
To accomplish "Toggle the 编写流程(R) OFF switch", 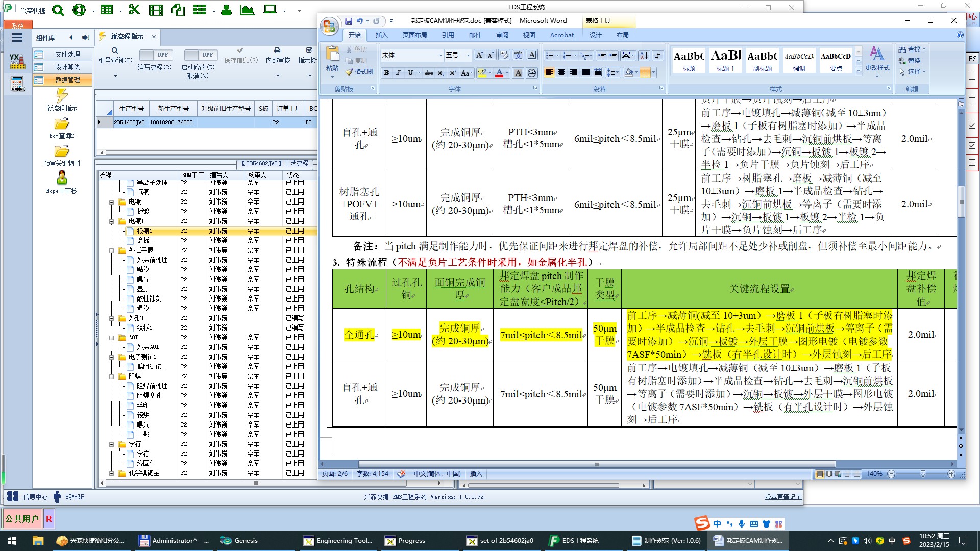I will 156,55.
